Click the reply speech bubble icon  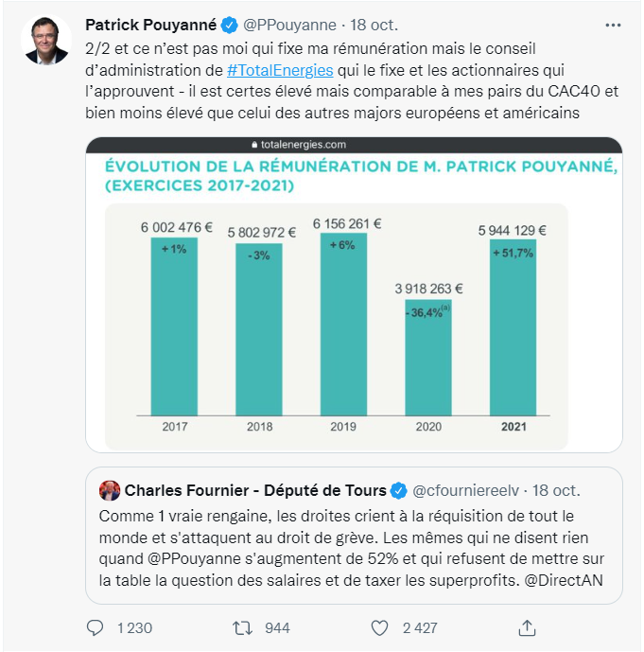tap(96, 628)
